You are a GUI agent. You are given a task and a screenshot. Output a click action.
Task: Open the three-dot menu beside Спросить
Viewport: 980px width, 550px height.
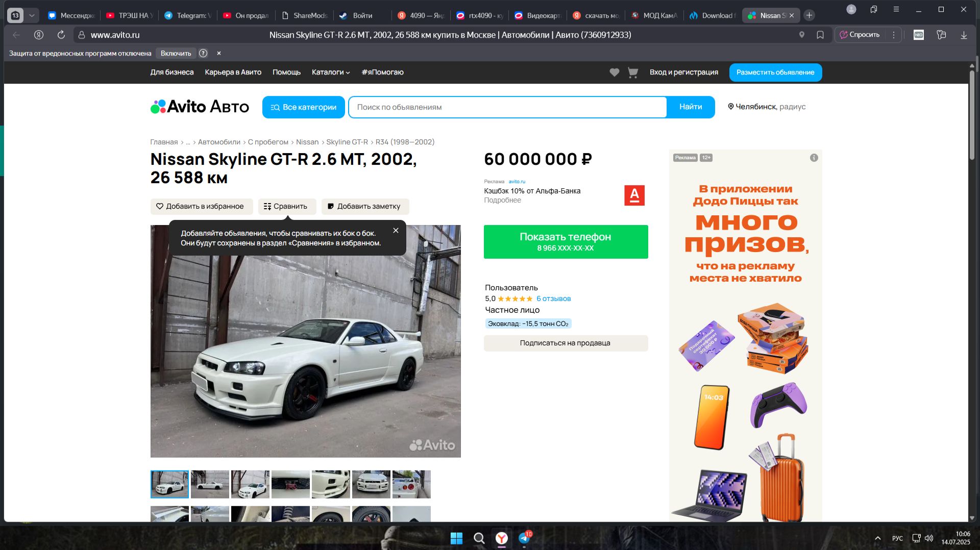[894, 35]
